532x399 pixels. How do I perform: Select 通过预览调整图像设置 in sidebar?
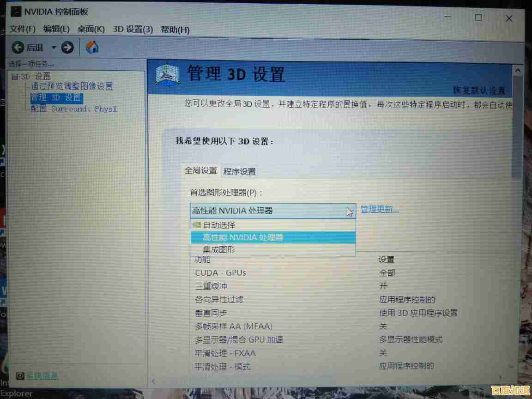tap(72, 86)
